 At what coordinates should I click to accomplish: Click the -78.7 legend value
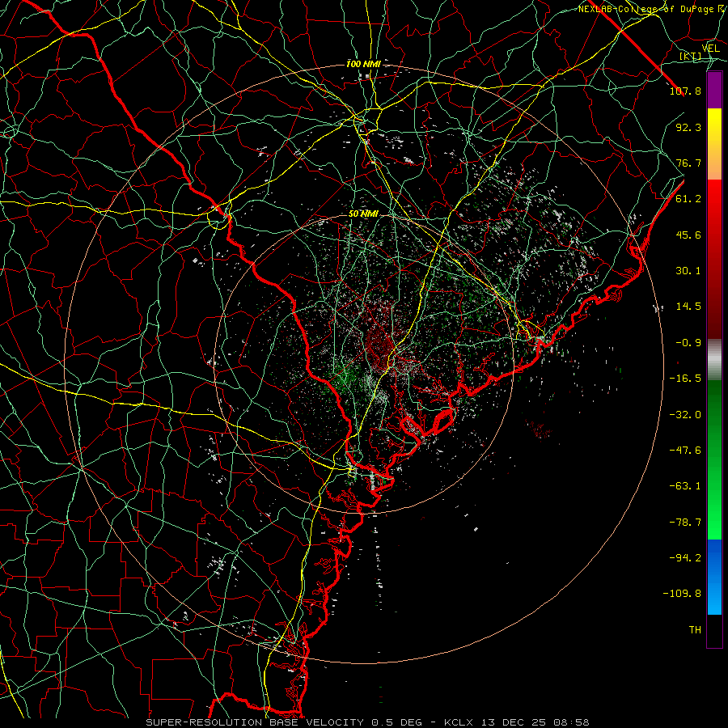pyautogui.click(x=685, y=523)
